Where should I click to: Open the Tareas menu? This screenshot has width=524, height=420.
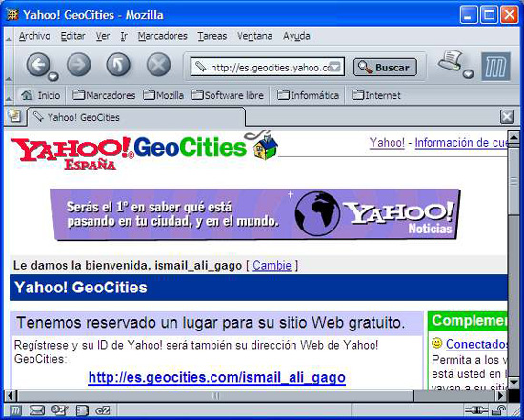(x=212, y=36)
